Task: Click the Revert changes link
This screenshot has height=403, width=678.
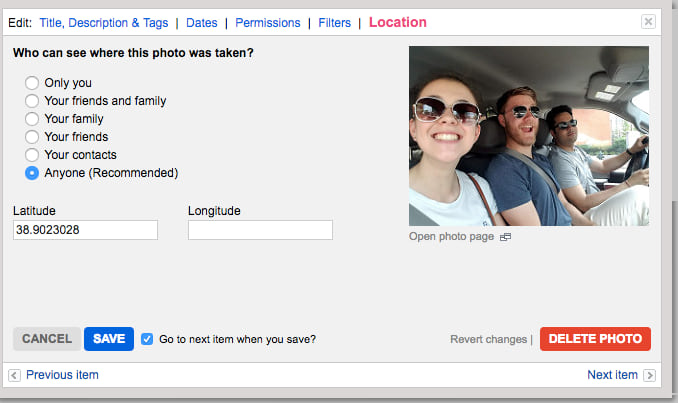Action: [488, 340]
